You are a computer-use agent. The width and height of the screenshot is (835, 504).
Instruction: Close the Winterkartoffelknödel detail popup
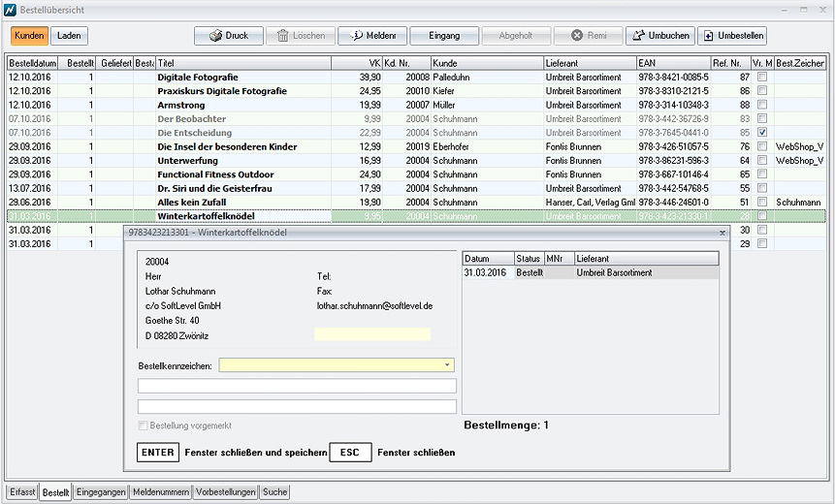click(x=722, y=233)
